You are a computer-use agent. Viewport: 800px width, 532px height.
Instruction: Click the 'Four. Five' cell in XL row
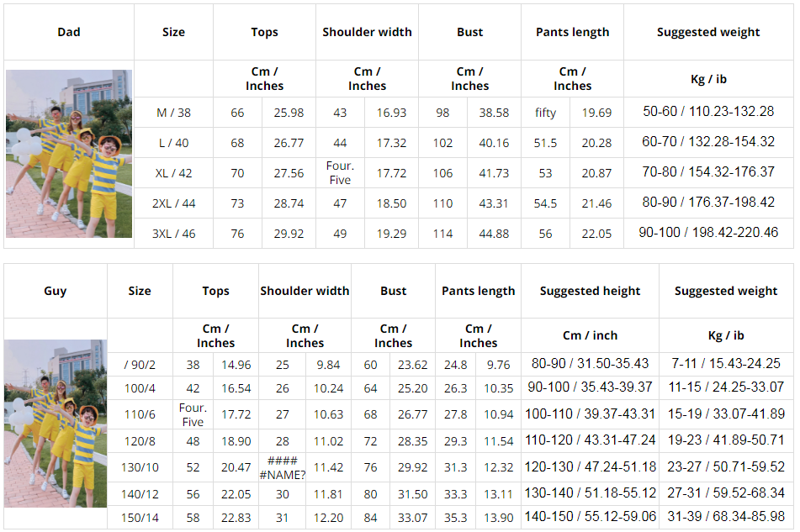pyautogui.click(x=340, y=173)
